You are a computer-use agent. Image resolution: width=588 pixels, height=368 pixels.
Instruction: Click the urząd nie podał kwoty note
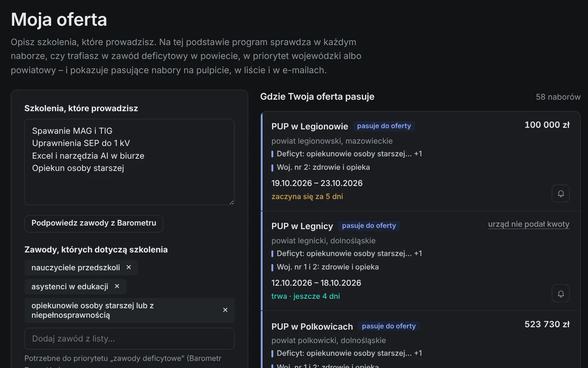click(529, 224)
